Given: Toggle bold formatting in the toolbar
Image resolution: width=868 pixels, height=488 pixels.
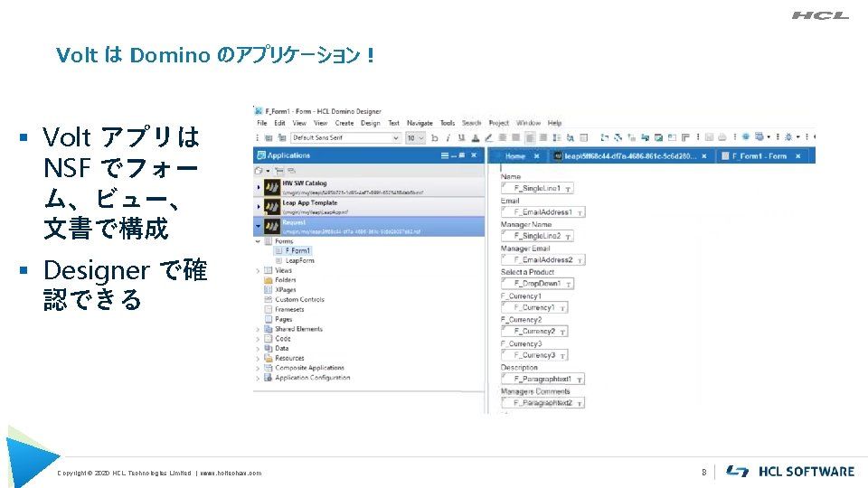Looking at the screenshot, I should click(x=435, y=137).
